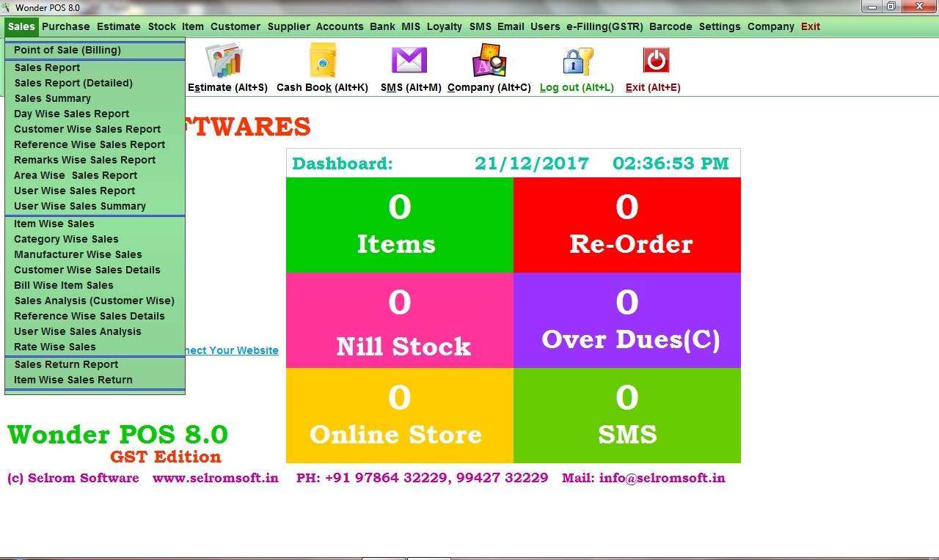The height and width of the screenshot is (560, 939).
Task: Select Manufacturer Wise Sales
Action: click(x=95, y=254)
